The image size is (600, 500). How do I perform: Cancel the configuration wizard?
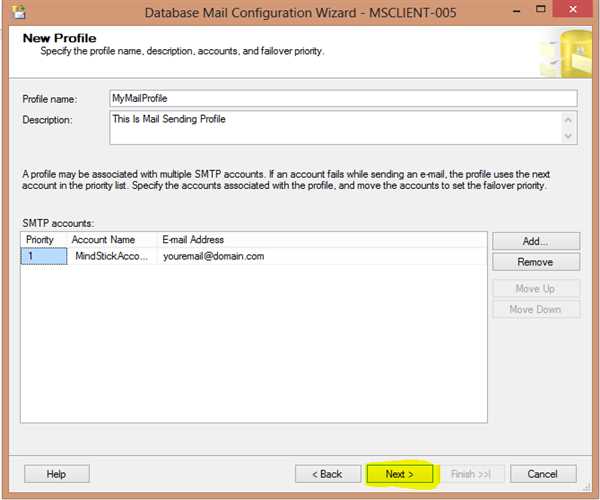point(543,473)
